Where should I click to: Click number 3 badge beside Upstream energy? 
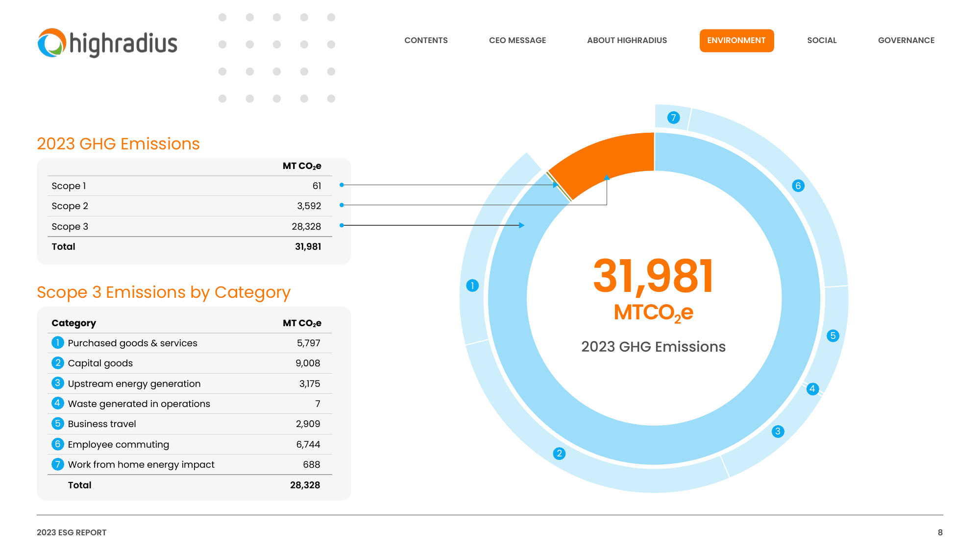click(x=58, y=383)
